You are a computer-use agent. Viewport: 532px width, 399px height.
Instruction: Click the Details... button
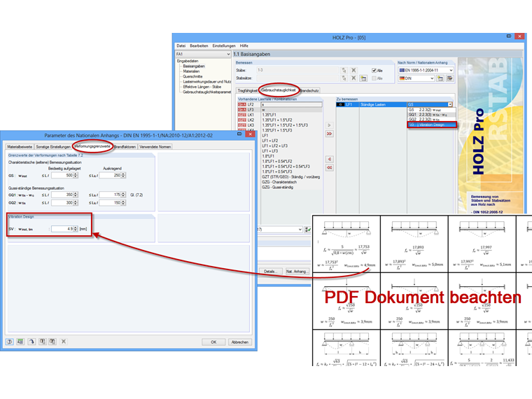(270, 272)
